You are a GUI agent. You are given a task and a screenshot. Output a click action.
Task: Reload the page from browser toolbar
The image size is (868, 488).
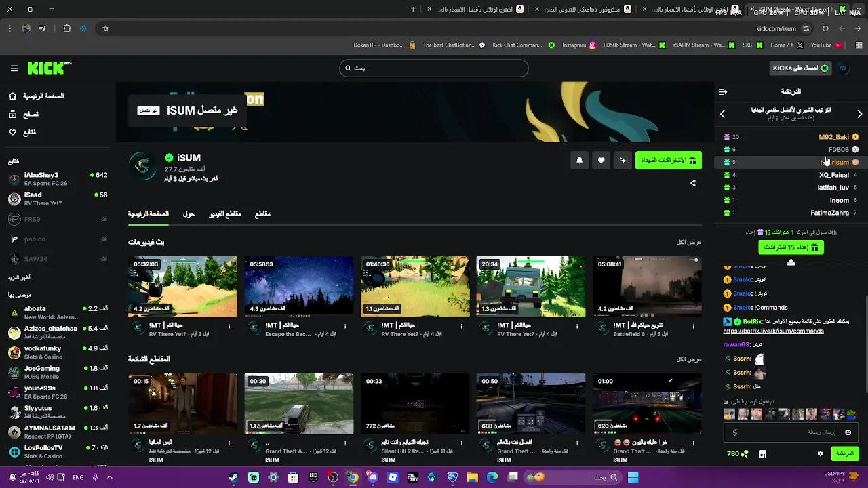825,28
